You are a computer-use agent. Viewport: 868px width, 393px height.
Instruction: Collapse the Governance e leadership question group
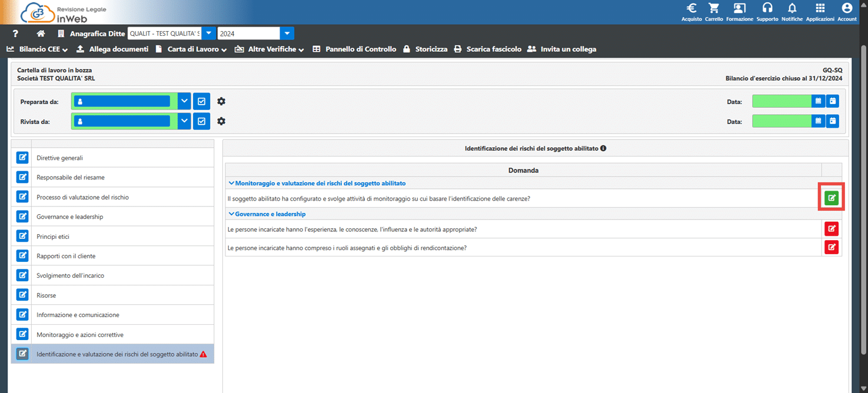(x=232, y=214)
